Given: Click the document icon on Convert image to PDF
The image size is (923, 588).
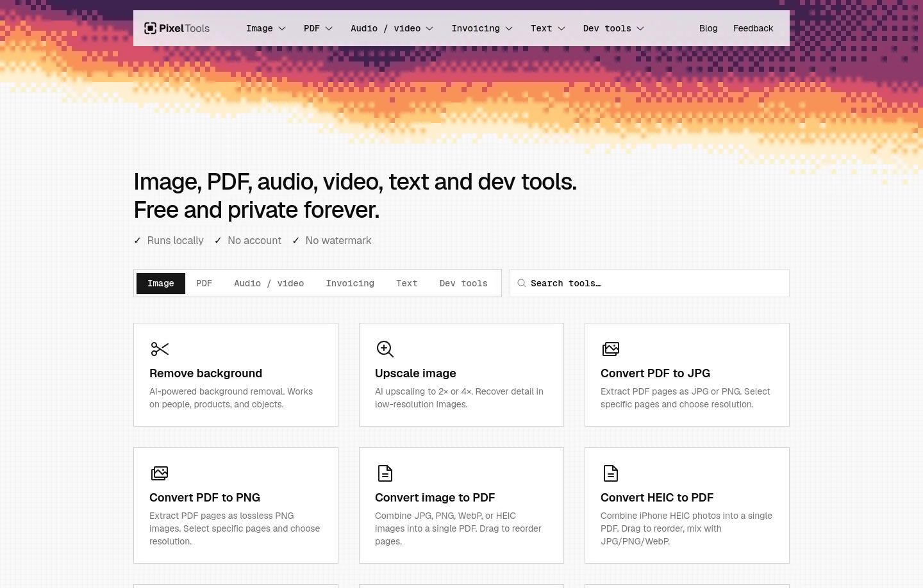Looking at the screenshot, I should [385, 473].
